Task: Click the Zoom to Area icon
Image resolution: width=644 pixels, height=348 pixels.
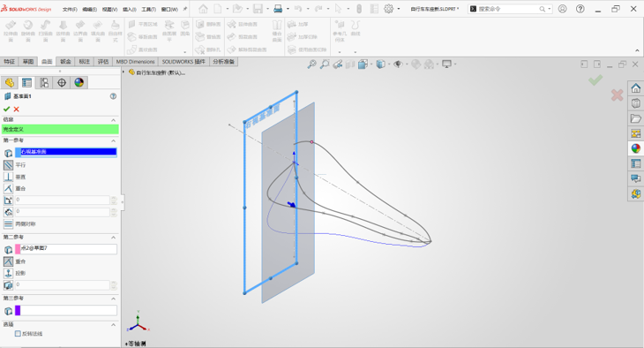Action: tap(325, 64)
